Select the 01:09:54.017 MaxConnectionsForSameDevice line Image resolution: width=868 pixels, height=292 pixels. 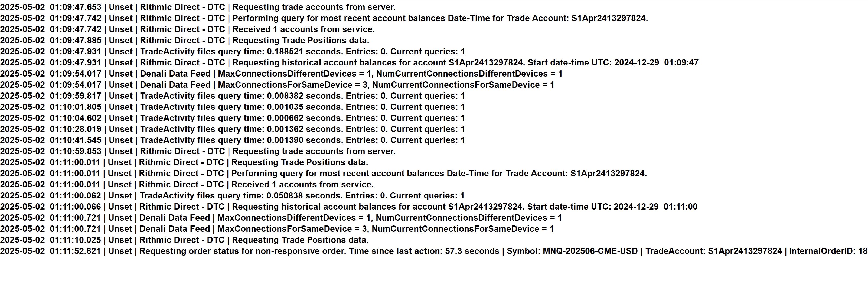coord(277,85)
